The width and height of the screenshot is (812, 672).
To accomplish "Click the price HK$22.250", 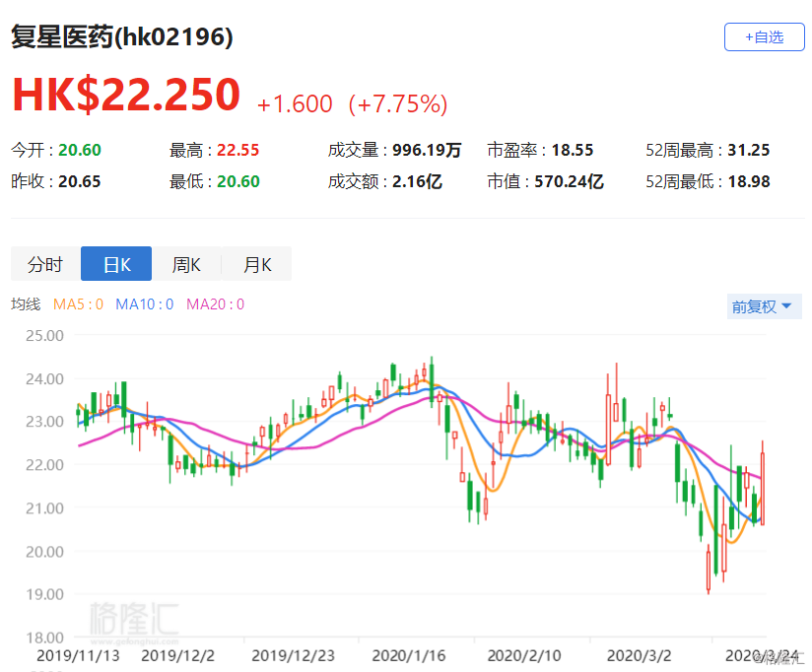I will pyautogui.click(x=126, y=95).
